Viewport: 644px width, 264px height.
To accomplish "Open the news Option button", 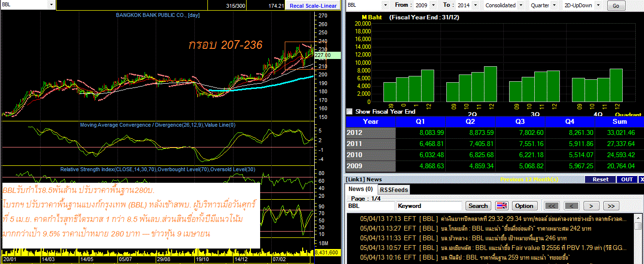I will 524,205.
